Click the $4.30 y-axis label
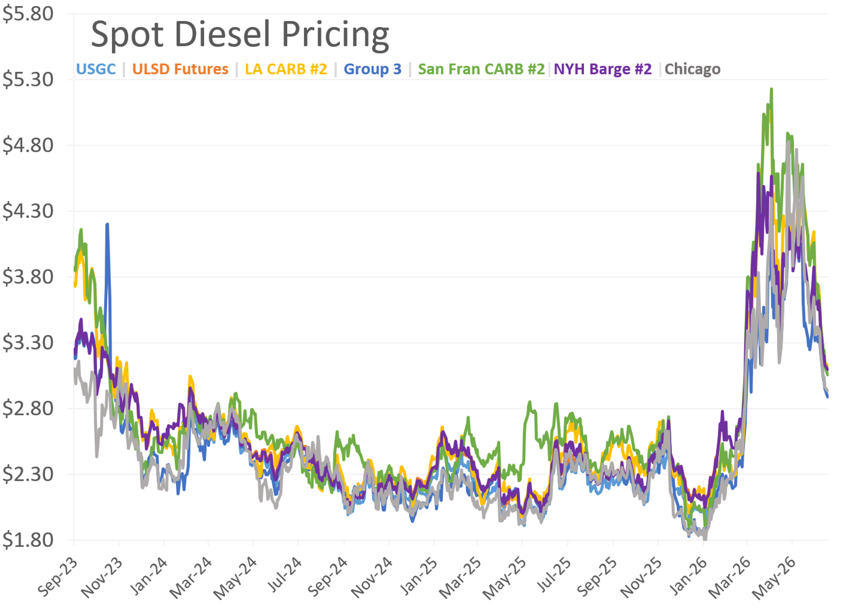The image size is (850, 616). coord(28,211)
